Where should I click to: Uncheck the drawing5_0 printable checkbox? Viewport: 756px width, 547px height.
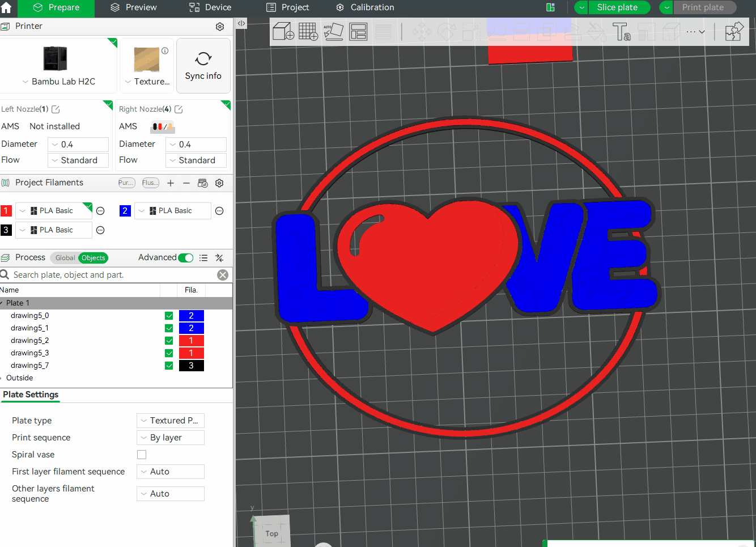(169, 316)
